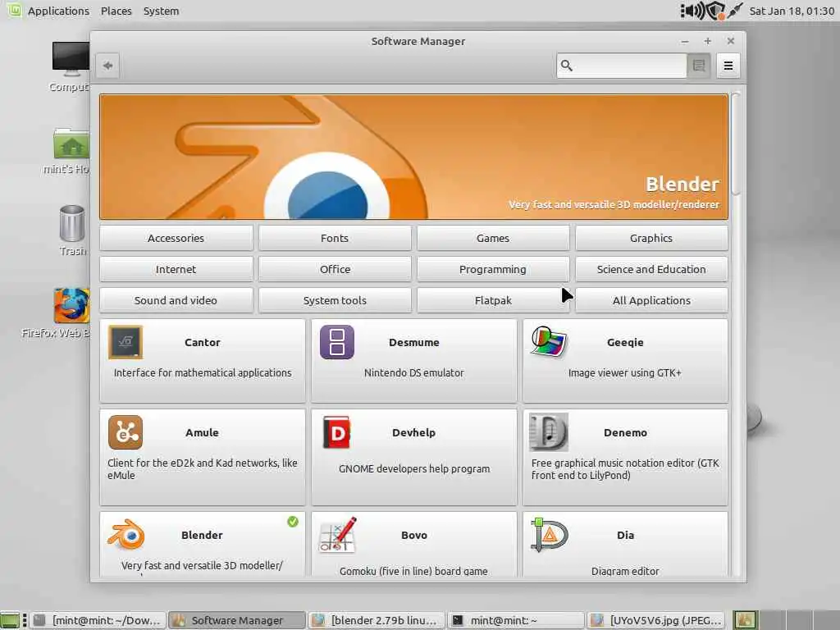Viewport: 840px width, 630px height.
Task: Select the "Nintendo DS emulator" description
Action: click(414, 372)
